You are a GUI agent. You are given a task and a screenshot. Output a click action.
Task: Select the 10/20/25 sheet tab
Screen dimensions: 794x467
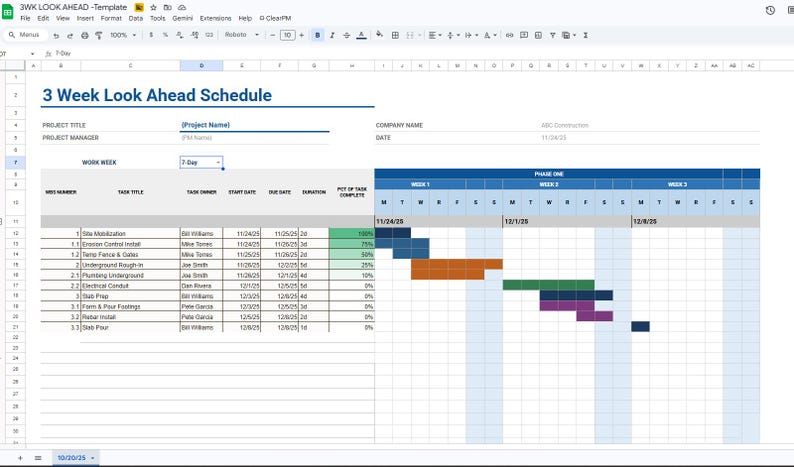tap(75, 458)
